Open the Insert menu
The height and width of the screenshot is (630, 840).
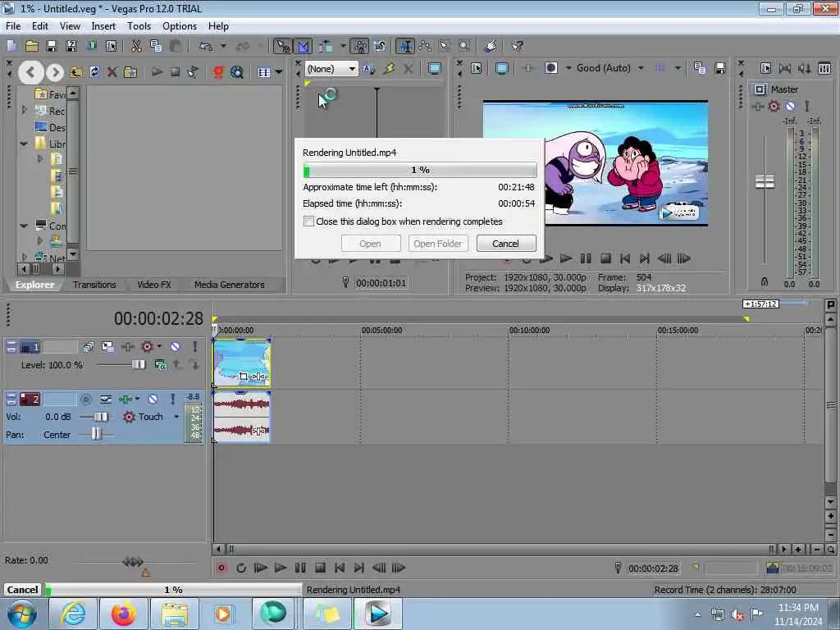103,26
